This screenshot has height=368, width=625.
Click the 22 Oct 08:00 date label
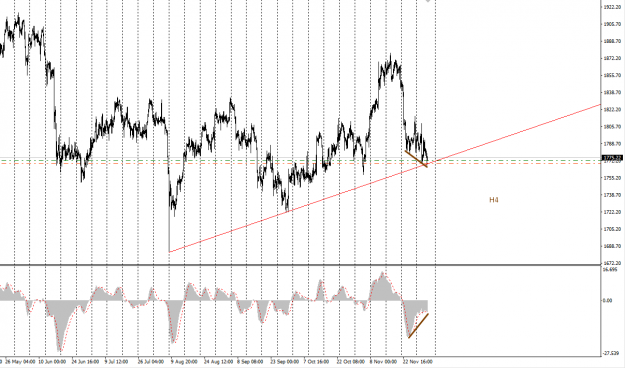tap(351, 362)
